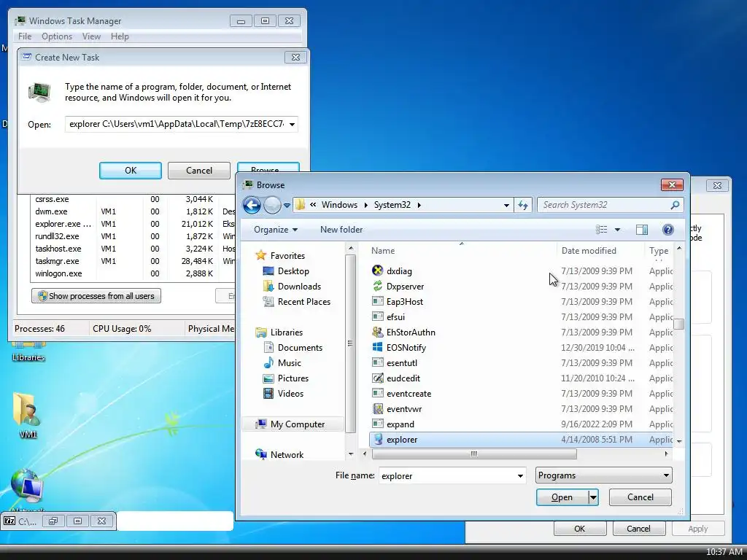Viewport: 747px width, 560px height.
Task: Sort by Date modified column header
Action: pyautogui.click(x=589, y=251)
